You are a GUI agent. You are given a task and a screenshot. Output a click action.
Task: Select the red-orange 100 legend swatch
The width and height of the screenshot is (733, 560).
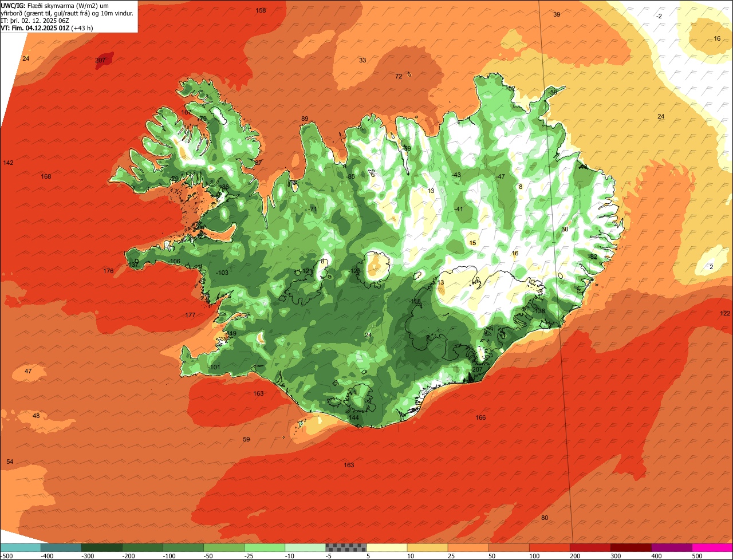(549, 547)
